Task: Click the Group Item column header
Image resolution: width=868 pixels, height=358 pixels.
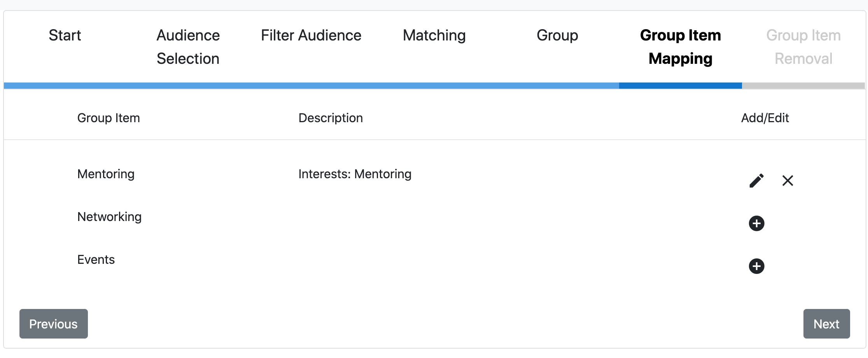Action: pos(108,118)
